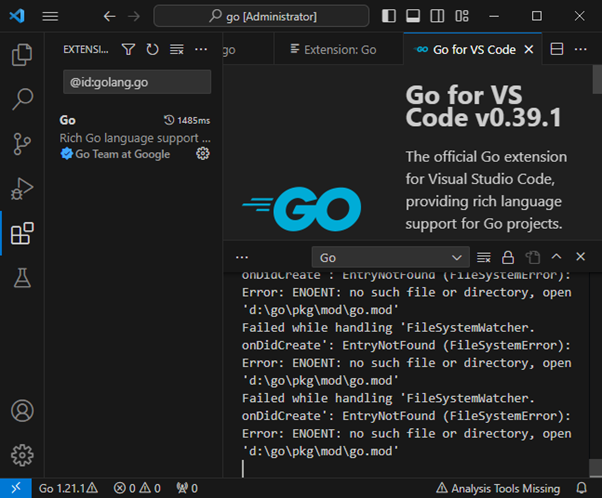Open the Explorer view in activity bar
This screenshot has width=602, height=498.
click(x=22, y=55)
